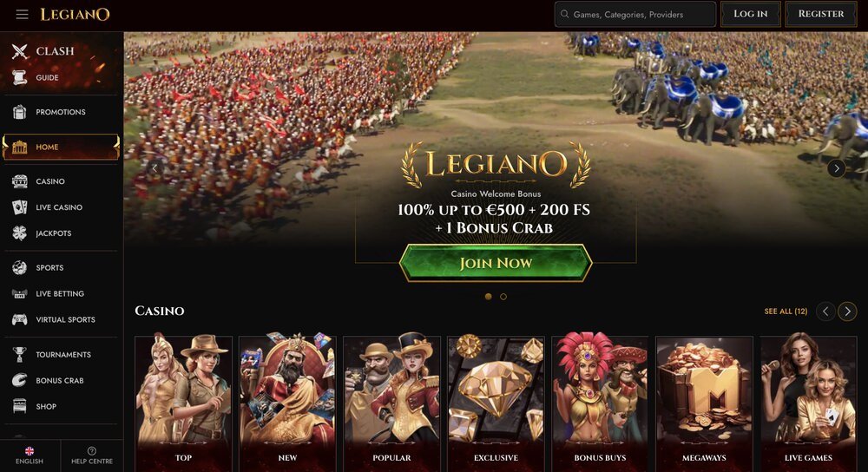Switch to the second banner slide dot
868x472 pixels.
tap(503, 297)
